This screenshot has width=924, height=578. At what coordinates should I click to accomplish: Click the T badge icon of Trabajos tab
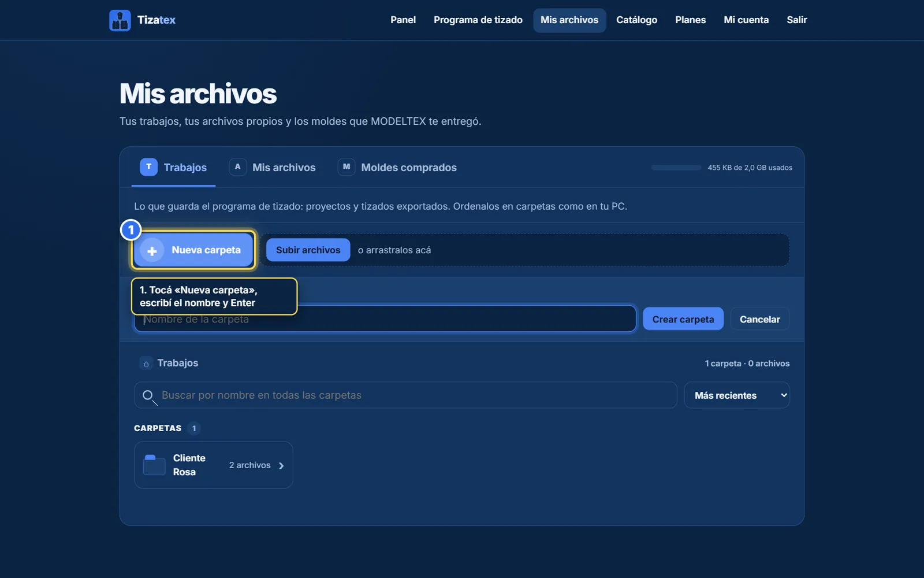click(x=148, y=166)
